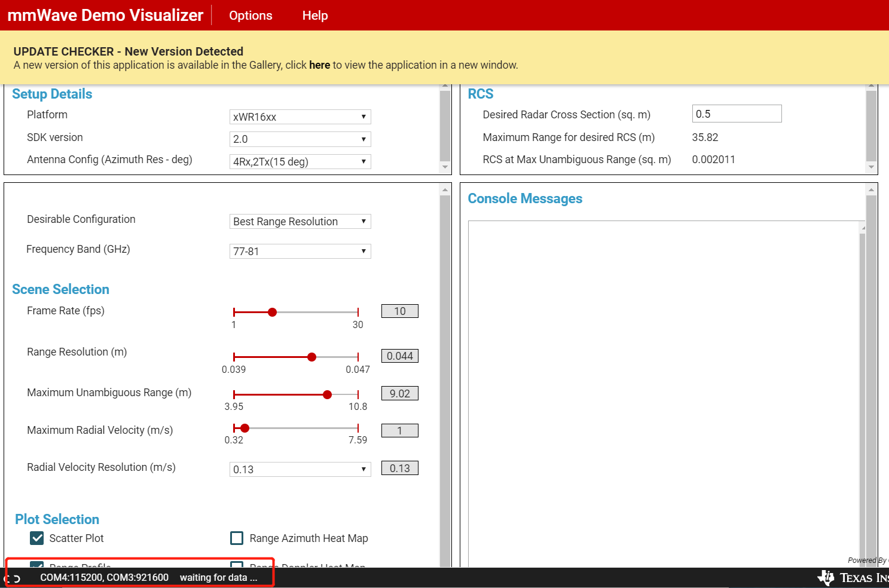The height and width of the screenshot is (588, 889).
Task: Click the Range Resolution slider handle
Action: click(x=311, y=357)
